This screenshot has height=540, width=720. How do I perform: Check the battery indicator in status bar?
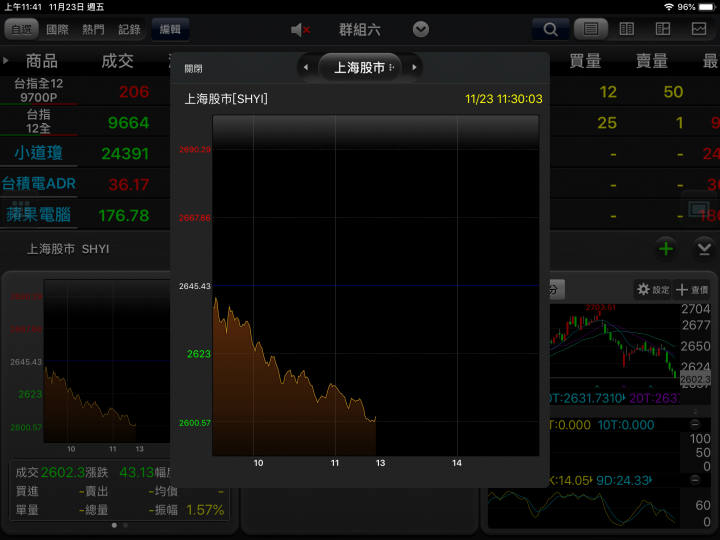pos(707,7)
